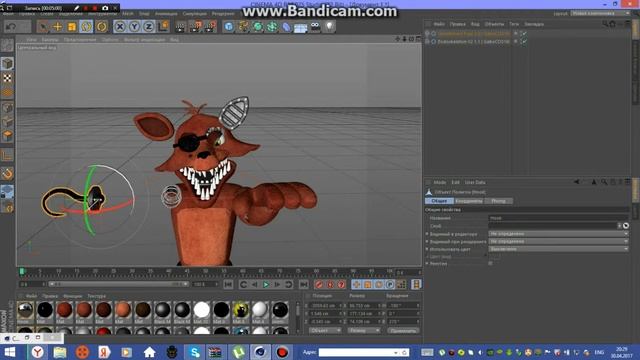
Task: Click the material manager vertical scrollbar
Action: pos(298,318)
